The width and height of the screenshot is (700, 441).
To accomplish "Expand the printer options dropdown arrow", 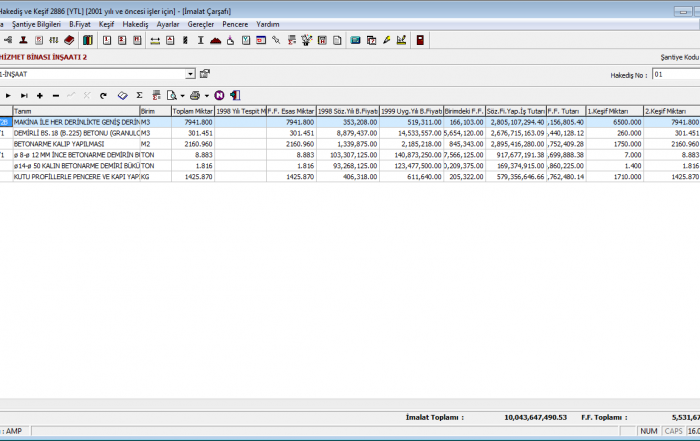I will pos(205,95).
